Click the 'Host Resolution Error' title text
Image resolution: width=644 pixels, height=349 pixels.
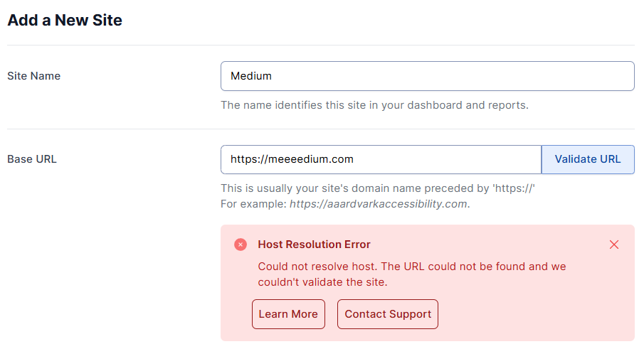click(314, 245)
